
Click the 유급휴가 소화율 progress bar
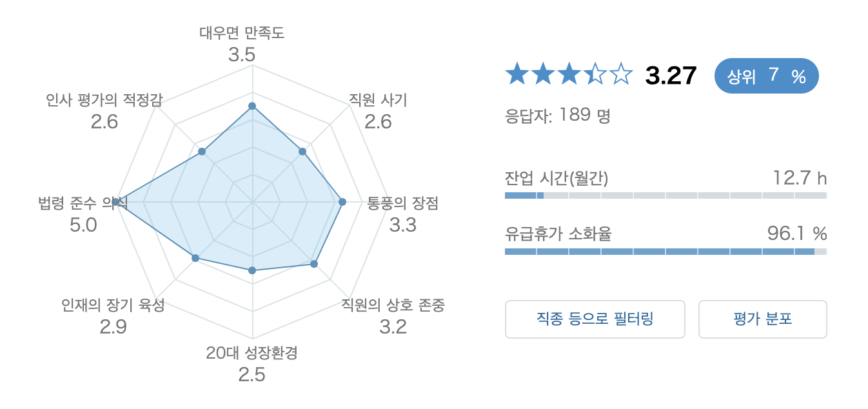click(x=666, y=252)
